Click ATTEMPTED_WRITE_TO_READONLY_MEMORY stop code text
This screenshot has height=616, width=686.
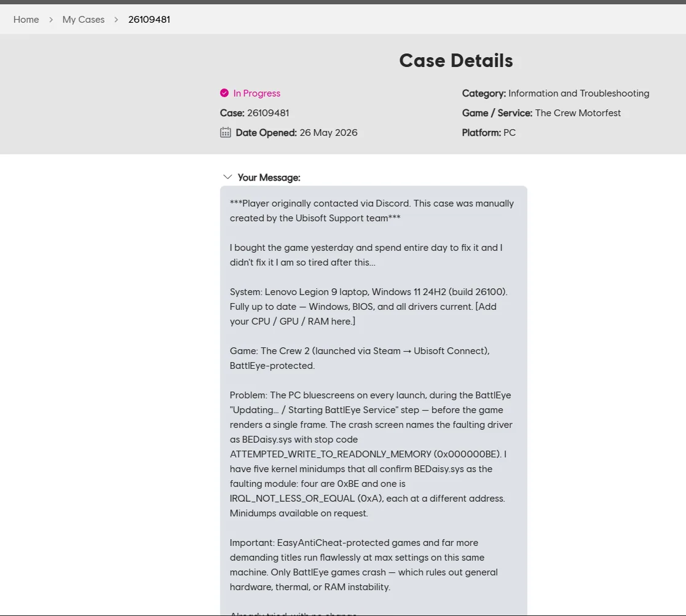(x=330, y=454)
